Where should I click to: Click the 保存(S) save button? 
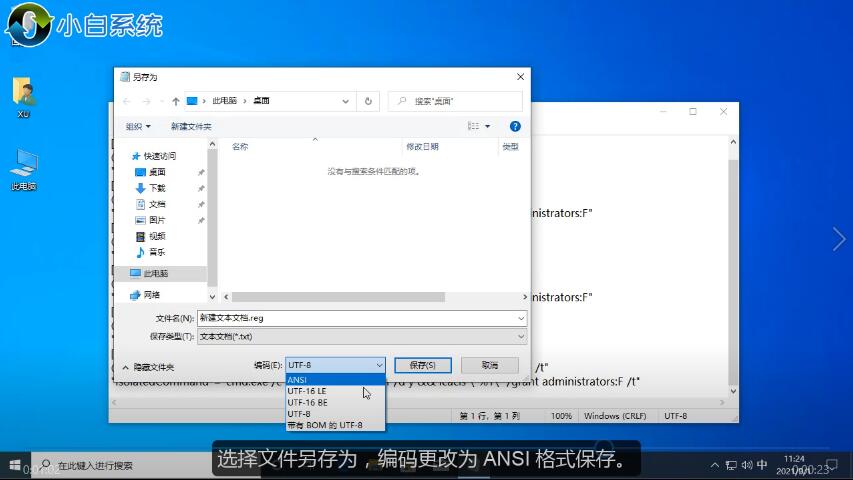pyautogui.click(x=422, y=365)
